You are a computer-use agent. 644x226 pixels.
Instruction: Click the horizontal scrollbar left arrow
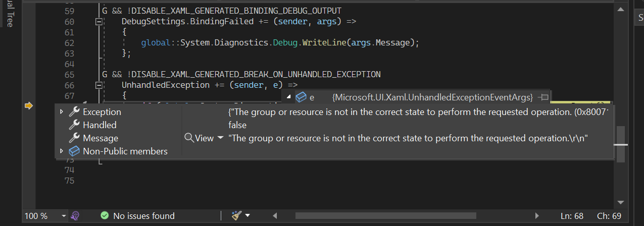(275, 216)
